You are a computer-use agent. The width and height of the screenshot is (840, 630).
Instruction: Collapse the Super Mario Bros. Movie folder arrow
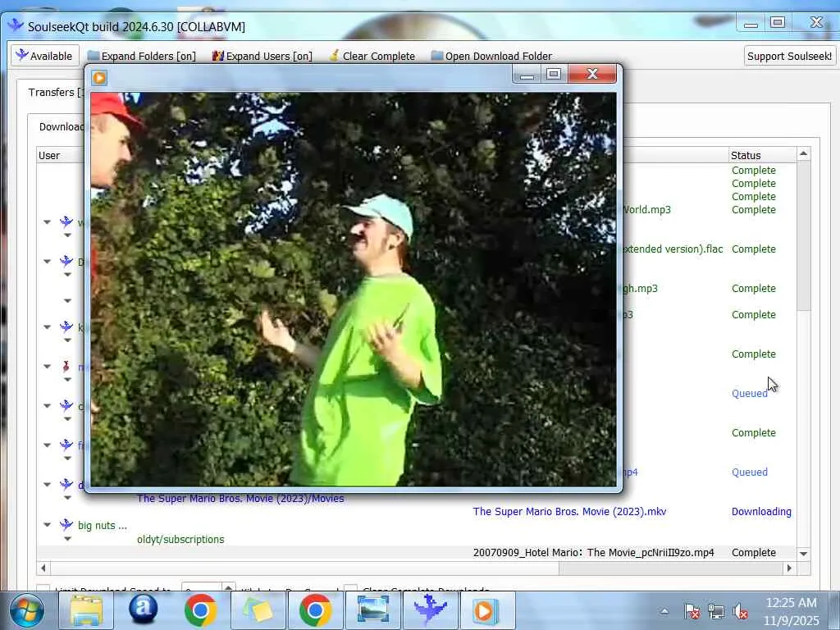click(67, 498)
